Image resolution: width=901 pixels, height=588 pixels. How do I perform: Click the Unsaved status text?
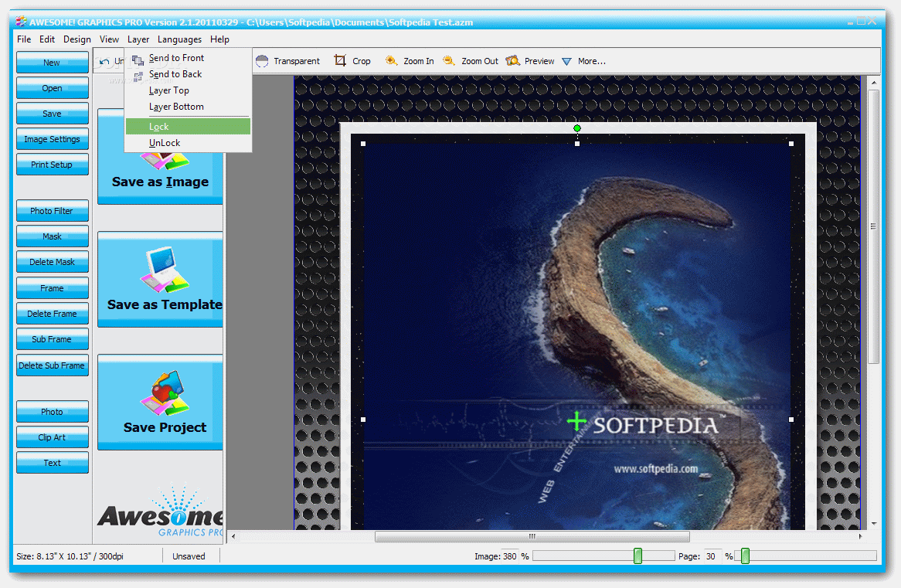click(x=189, y=556)
